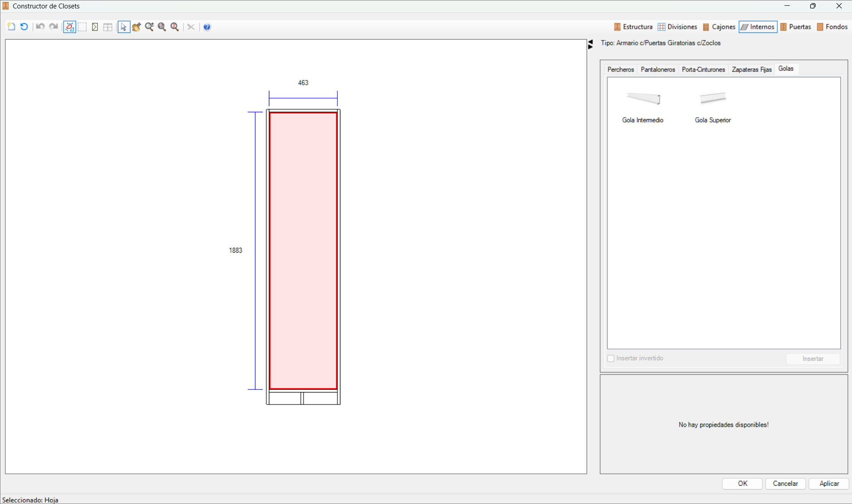The height and width of the screenshot is (504, 852).
Task: Select the red highlighted door panel
Action: 303,251
